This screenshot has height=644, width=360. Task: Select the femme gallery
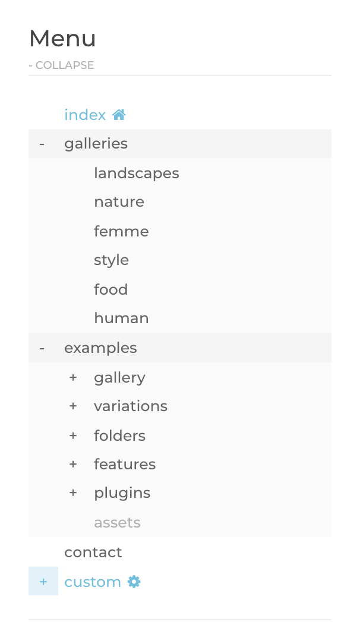pyautogui.click(x=121, y=231)
